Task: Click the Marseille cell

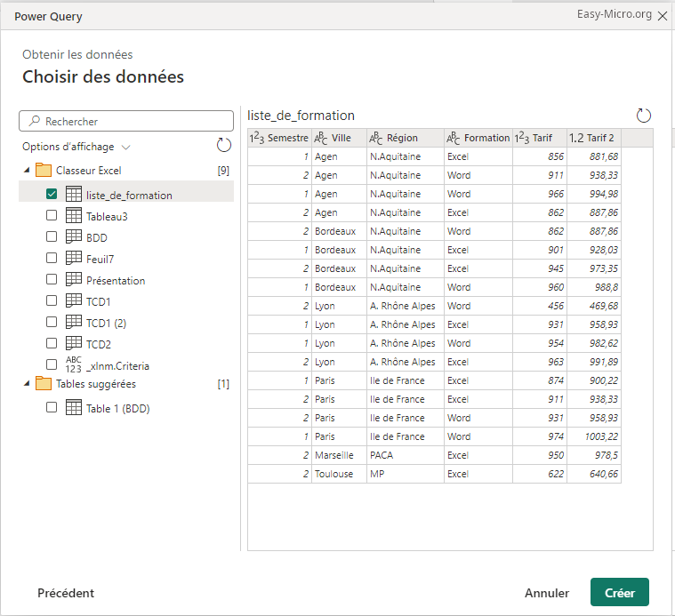Action: tap(339, 455)
